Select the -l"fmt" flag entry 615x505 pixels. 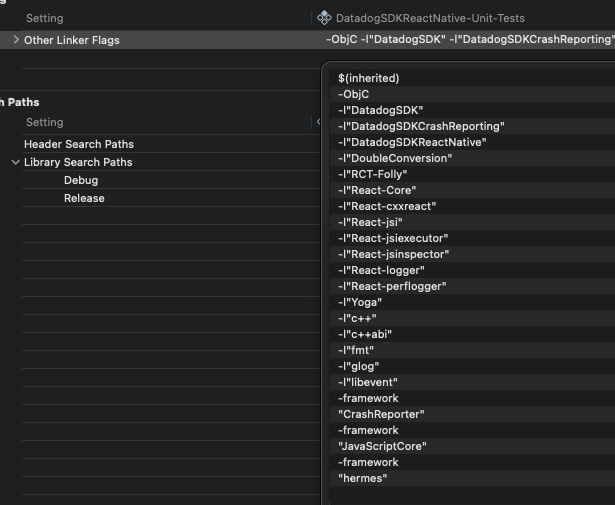tap(472, 350)
